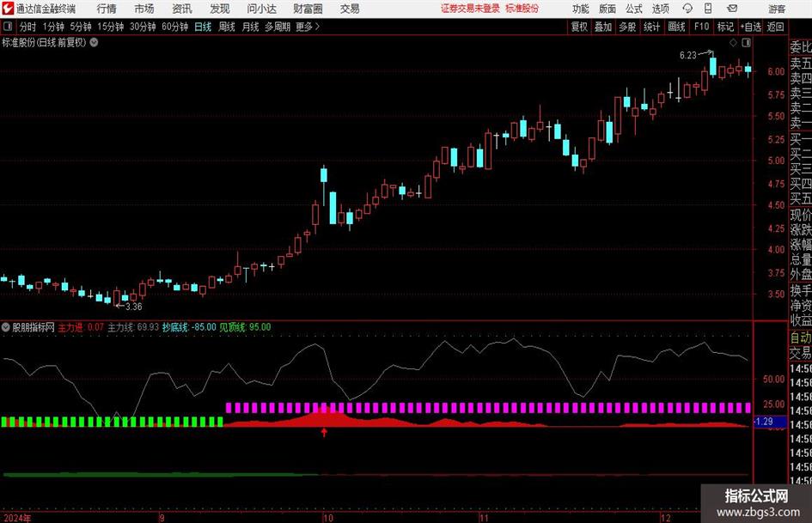Viewport: 812px width, 523px height.
Task: Open the envelope messages icon
Action: [732, 9]
